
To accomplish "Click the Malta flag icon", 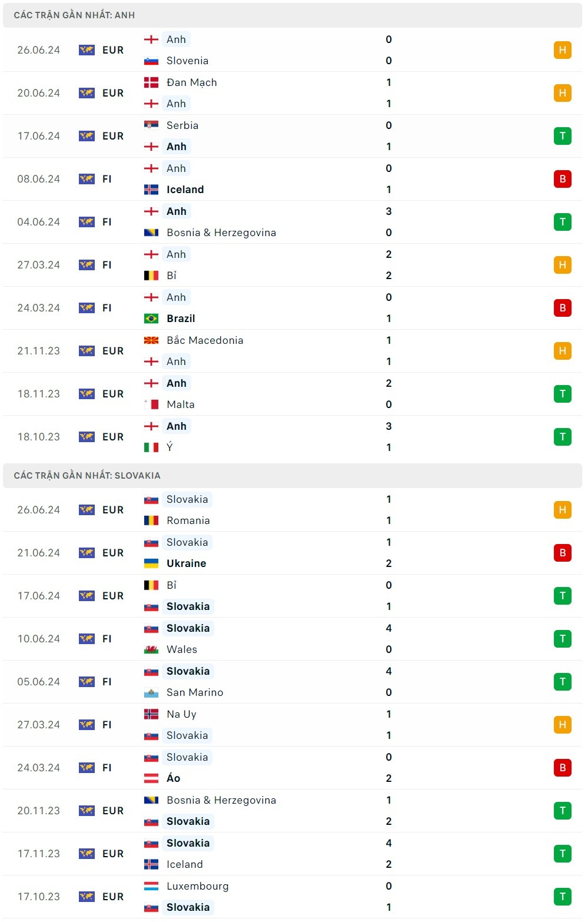I will click(151, 404).
